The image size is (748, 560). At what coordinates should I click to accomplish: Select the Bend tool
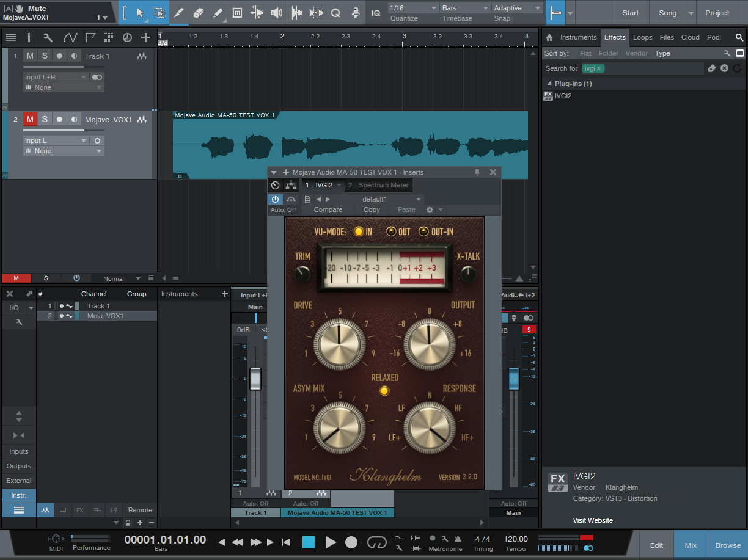click(257, 13)
